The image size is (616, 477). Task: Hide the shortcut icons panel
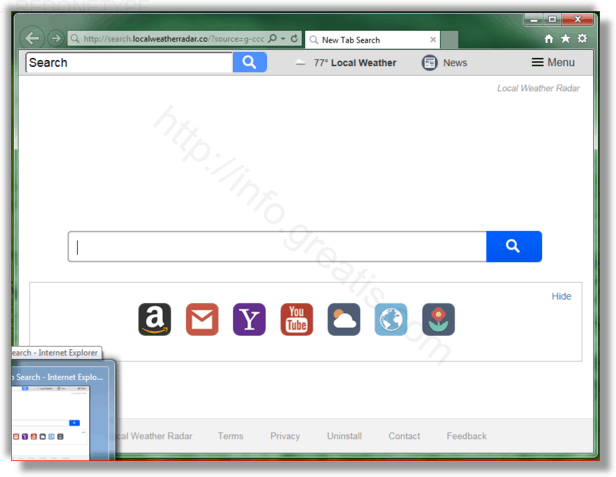point(561,296)
